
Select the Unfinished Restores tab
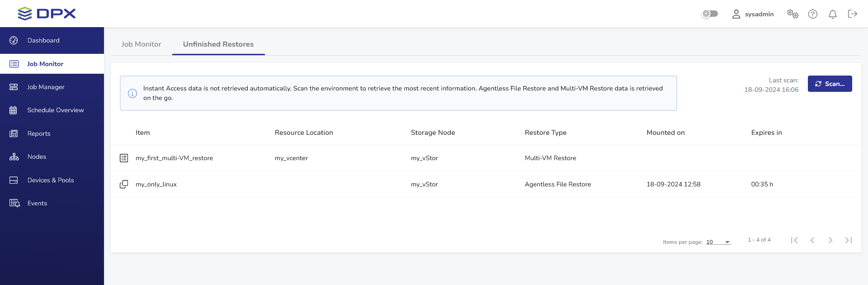pyautogui.click(x=218, y=44)
